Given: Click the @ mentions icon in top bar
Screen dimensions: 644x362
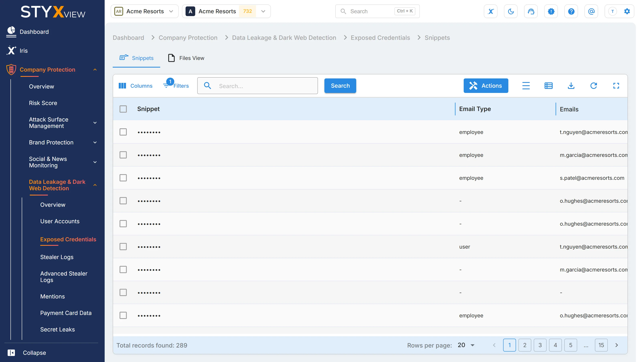Looking at the screenshot, I should (591, 11).
